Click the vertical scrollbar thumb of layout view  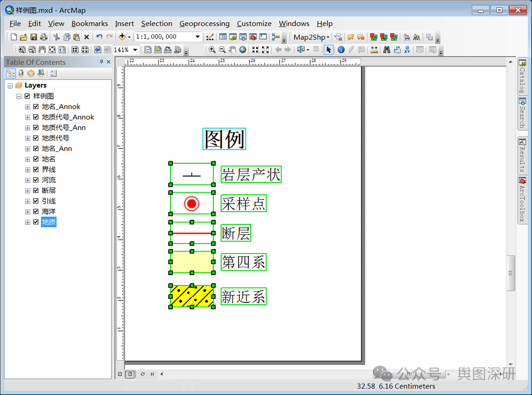(x=511, y=273)
